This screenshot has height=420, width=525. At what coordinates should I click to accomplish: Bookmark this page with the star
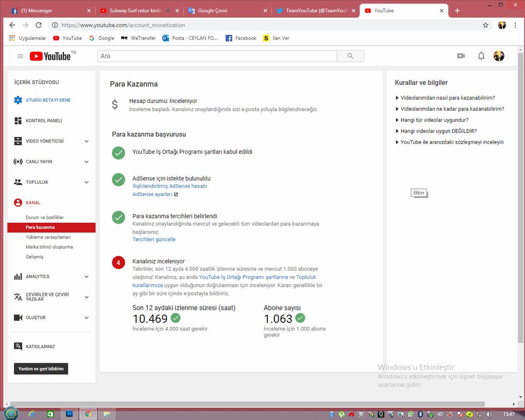486,25
